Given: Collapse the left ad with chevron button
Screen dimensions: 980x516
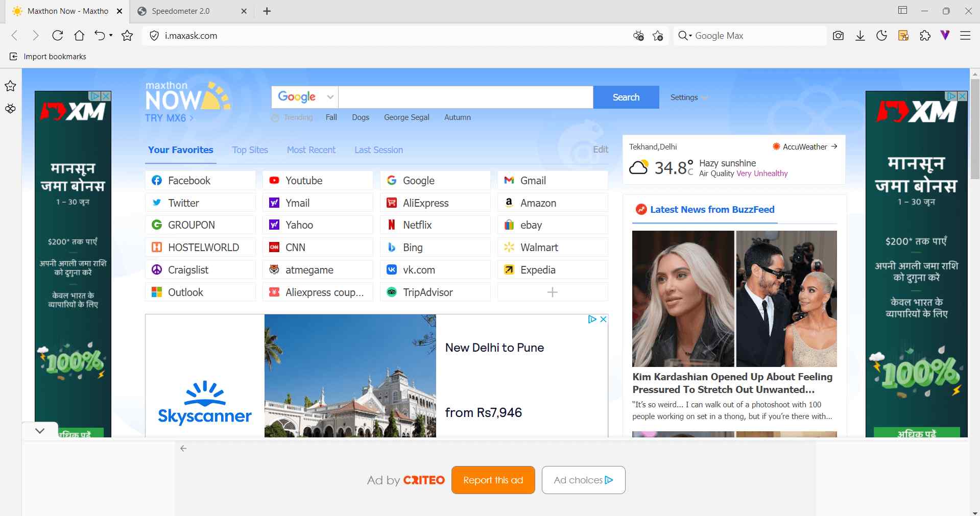Looking at the screenshot, I should click(x=40, y=430).
